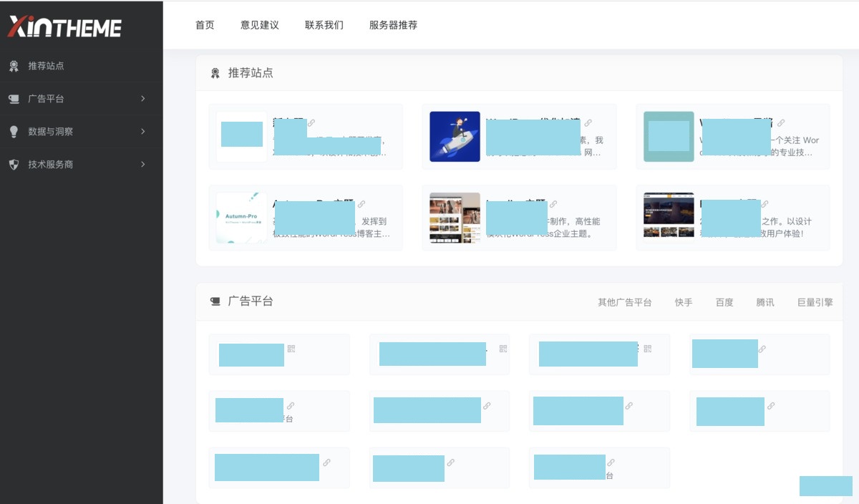Click the XinTheme logo in the sidebar
Screen dimensions: 859x504
(x=64, y=26)
